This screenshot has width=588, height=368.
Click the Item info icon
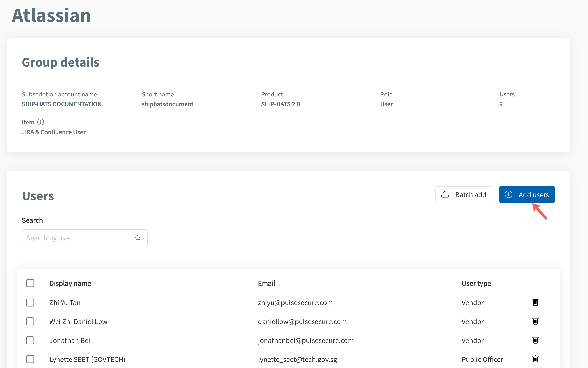click(x=41, y=122)
